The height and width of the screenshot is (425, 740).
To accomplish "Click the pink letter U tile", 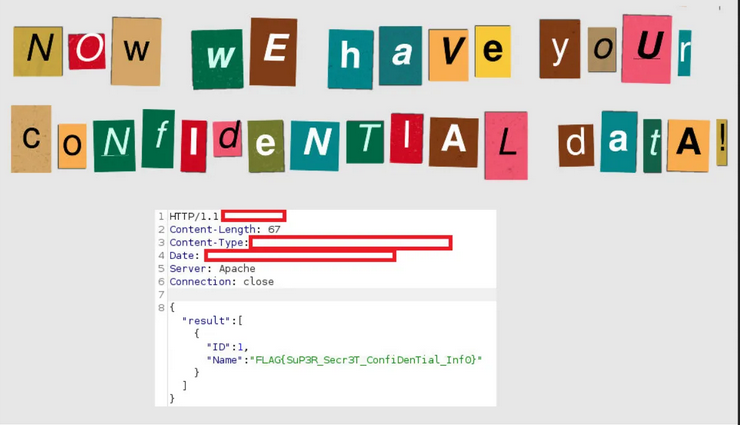I will click(x=647, y=49).
